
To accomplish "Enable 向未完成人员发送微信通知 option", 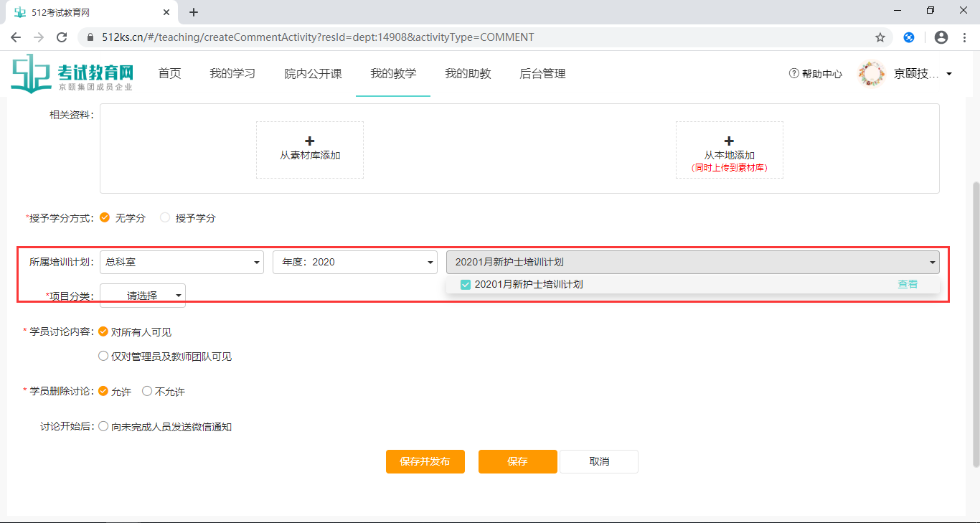I will click(103, 426).
